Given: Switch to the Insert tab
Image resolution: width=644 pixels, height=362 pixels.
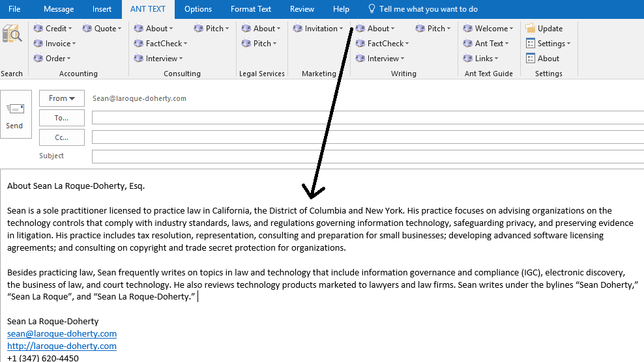Looking at the screenshot, I should [x=102, y=9].
